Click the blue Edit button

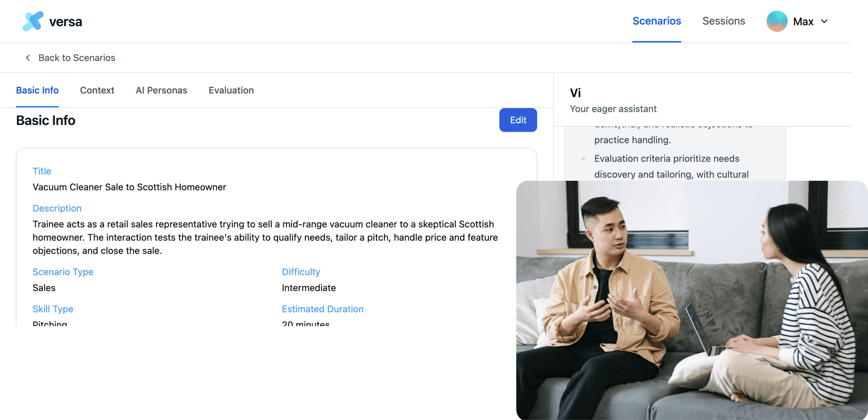pyautogui.click(x=518, y=120)
